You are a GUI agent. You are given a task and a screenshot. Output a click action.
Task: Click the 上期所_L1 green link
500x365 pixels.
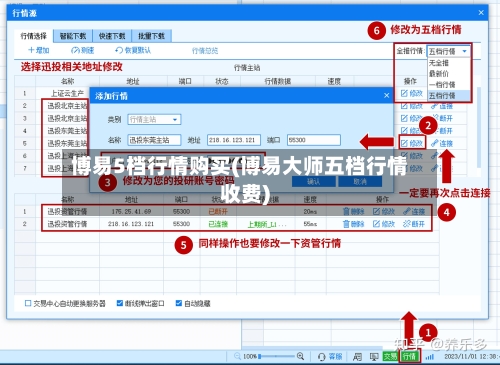click(267, 224)
